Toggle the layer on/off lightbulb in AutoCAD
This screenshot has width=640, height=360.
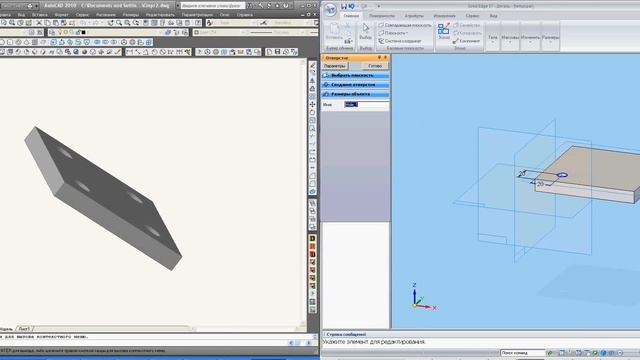point(60,32)
